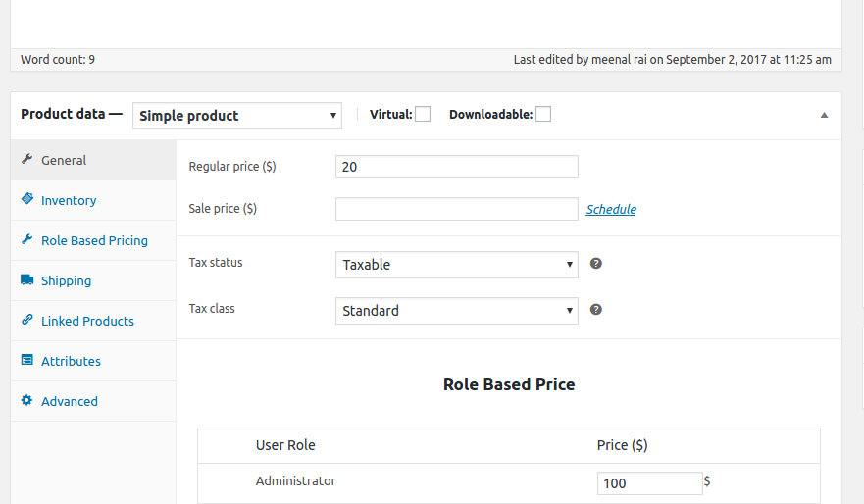Focus the Administrator price field showing 100

(649, 483)
